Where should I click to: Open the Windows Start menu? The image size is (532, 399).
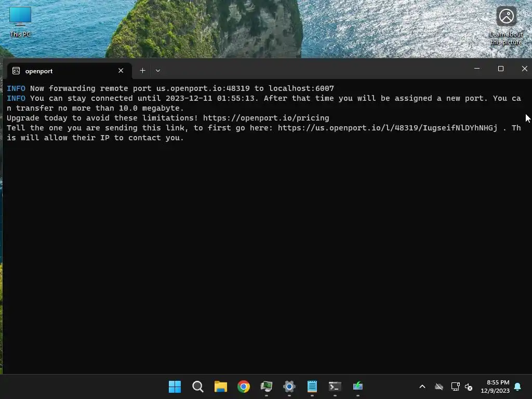pyautogui.click(x=175, y=387)
